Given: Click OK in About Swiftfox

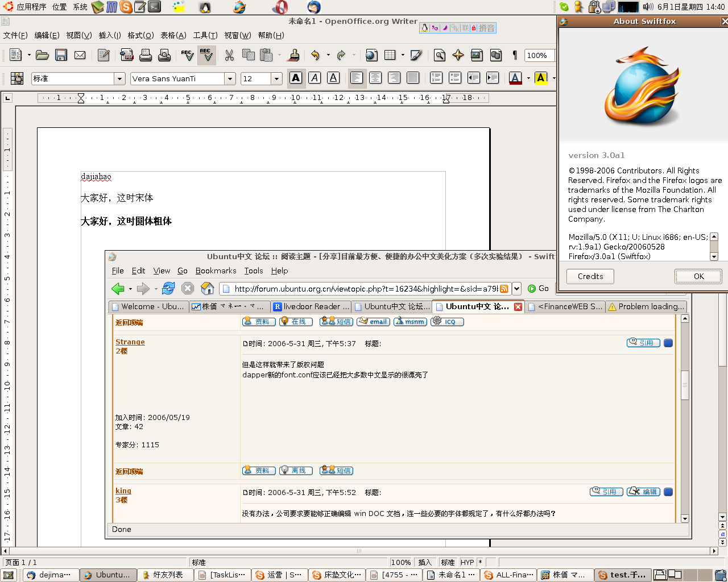Looking at the screenshot, I should (x=698, y=276).
